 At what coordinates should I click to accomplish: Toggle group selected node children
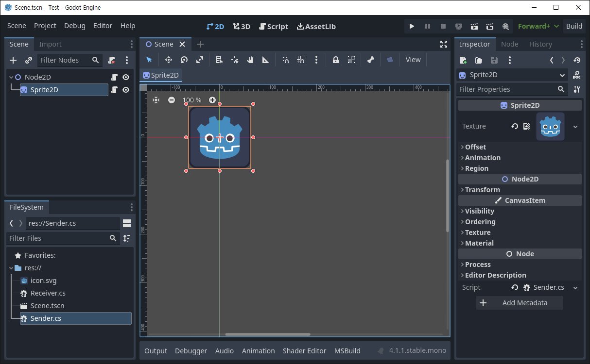tap(351, 60)
